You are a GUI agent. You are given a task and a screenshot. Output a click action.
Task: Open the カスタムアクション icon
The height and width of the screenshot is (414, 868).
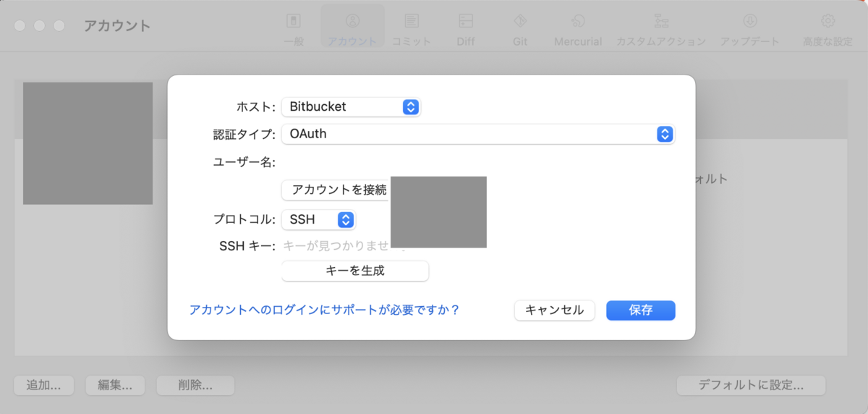click(661, 20)
